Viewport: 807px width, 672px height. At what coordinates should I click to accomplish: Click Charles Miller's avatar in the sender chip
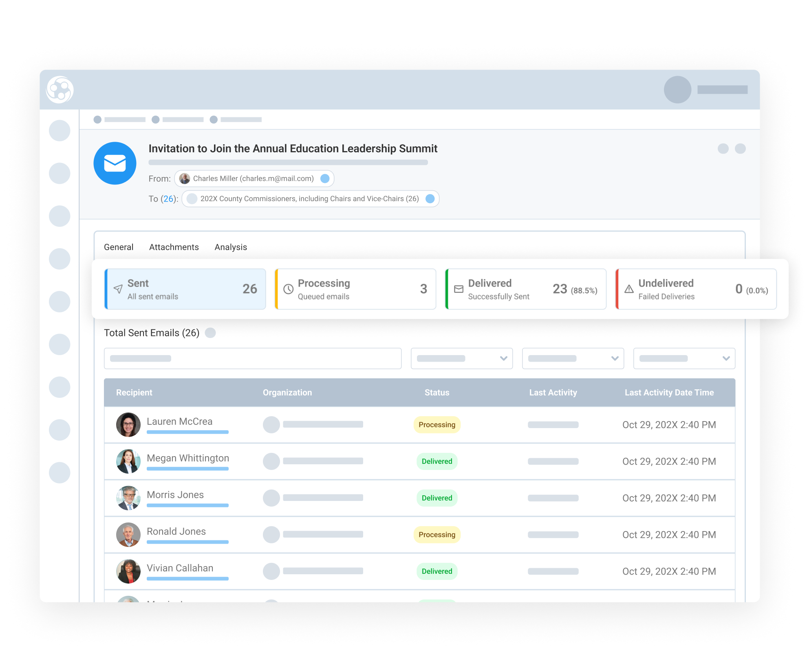[x=185, y=178]
